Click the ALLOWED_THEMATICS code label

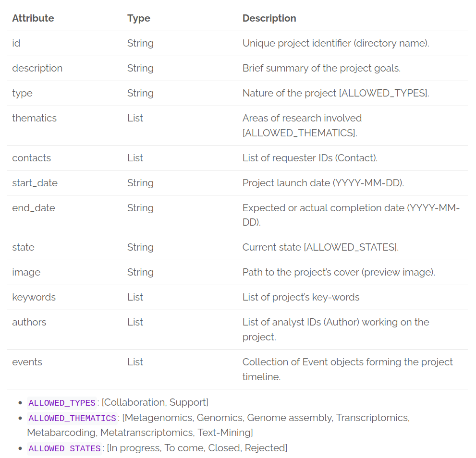point(72,418)
